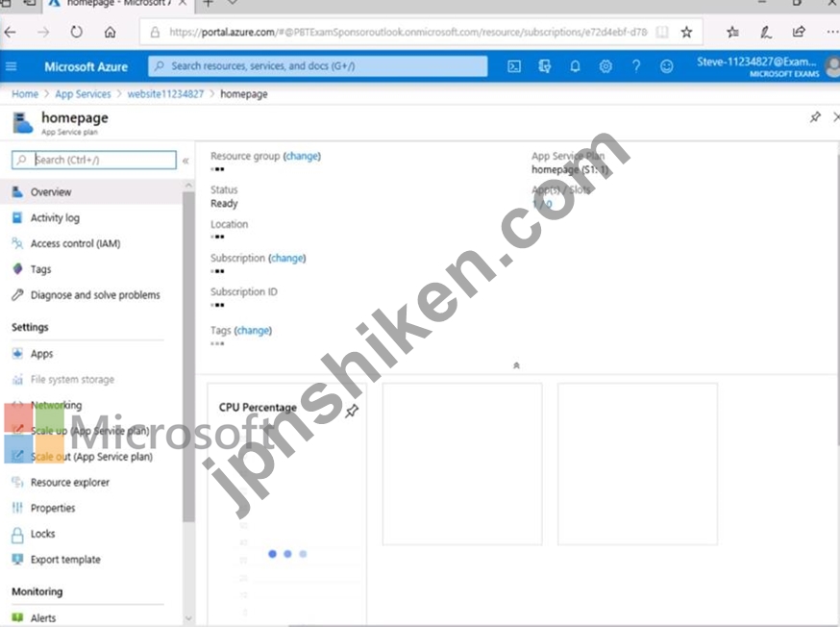Viewport: 840px width, 627px height.
Task: Select the browser address bar
Action: [x=408, y=32]
